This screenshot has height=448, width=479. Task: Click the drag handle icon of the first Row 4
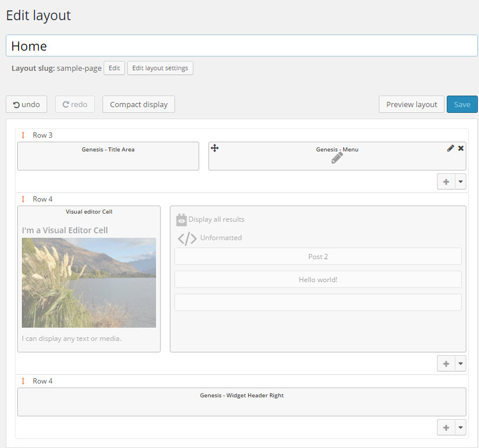(23, 199)
